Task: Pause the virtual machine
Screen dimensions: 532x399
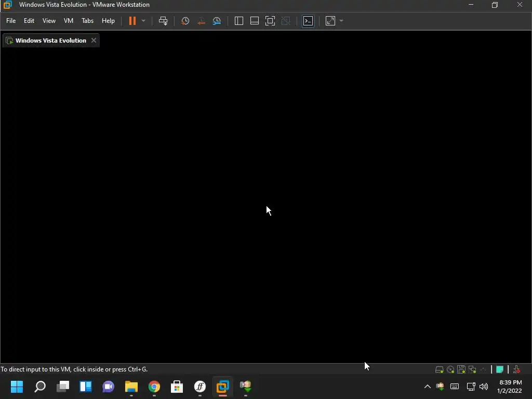Action: (132, 21)
